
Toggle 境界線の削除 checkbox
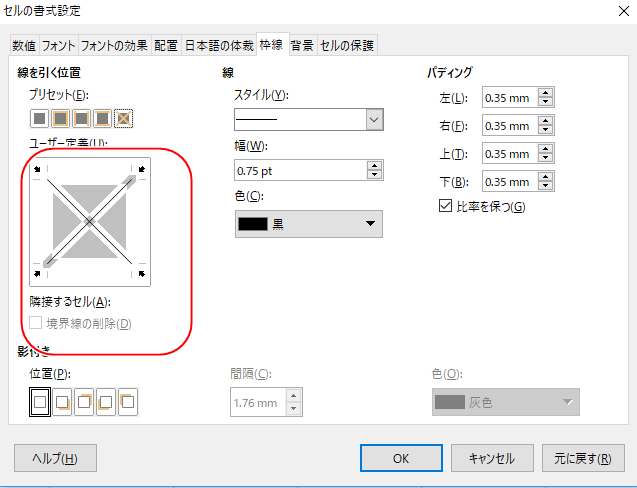click(80, 323)
